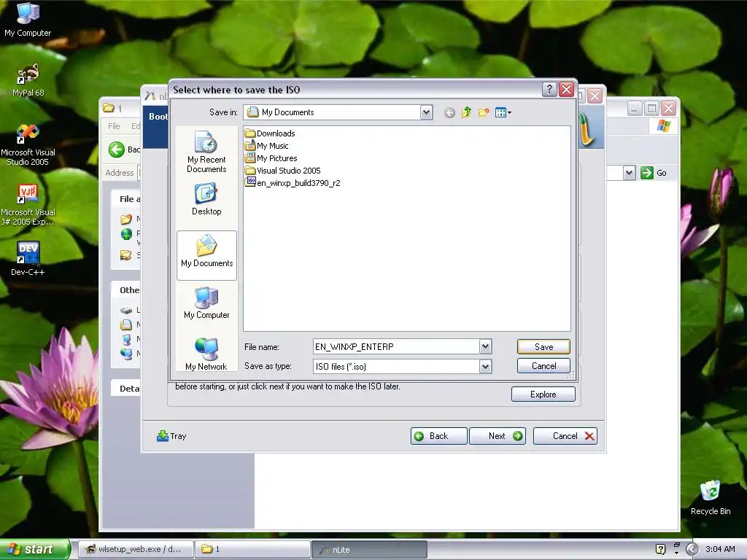Click the Cancel button in nLite wizard
The height and width of the screenshot is (560, 747).
(x=565, y=436)
